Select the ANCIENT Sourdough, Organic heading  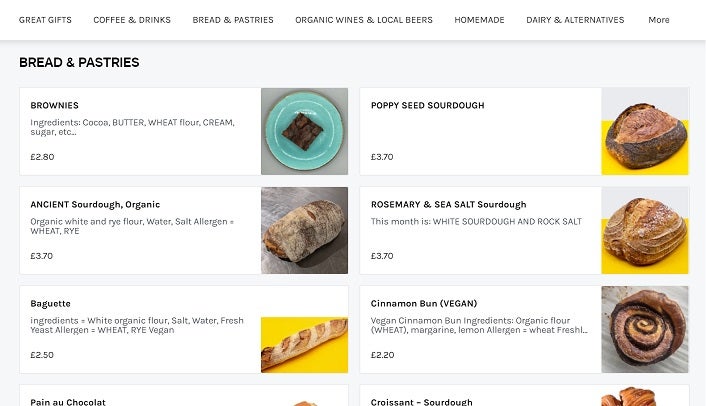coord(95,204)
